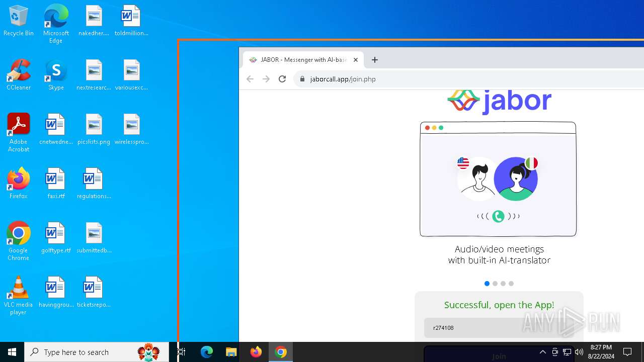This screenshot has width=644, height=362.
Task: Select the variousexc image file
Action: point(131,75)
